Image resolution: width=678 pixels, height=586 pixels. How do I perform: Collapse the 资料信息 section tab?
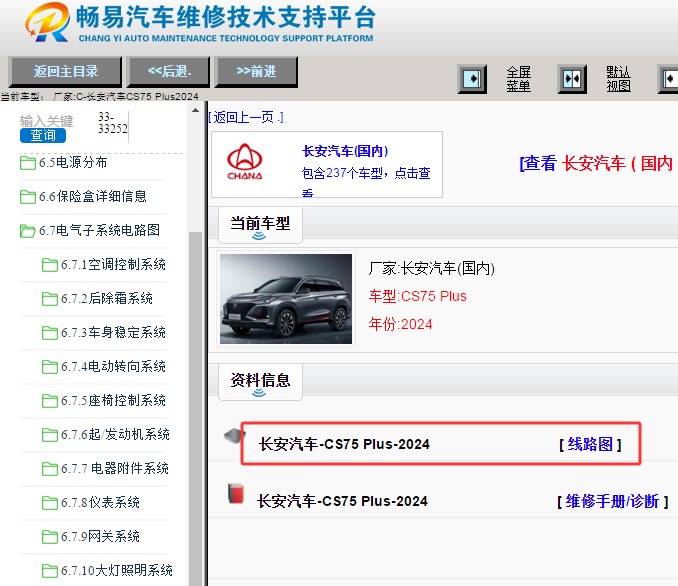[260, 382]
